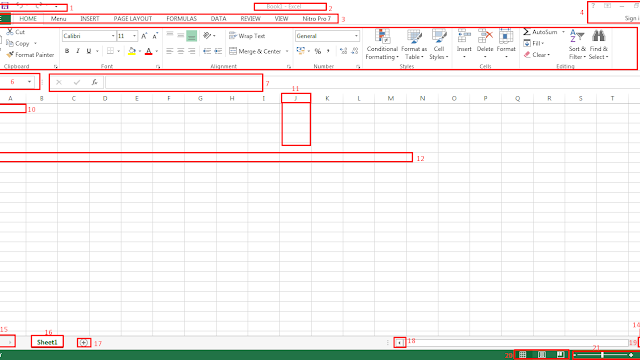Select the Sheet1 tab
Viewport: 640px width, 360px height.
[47, 342]
